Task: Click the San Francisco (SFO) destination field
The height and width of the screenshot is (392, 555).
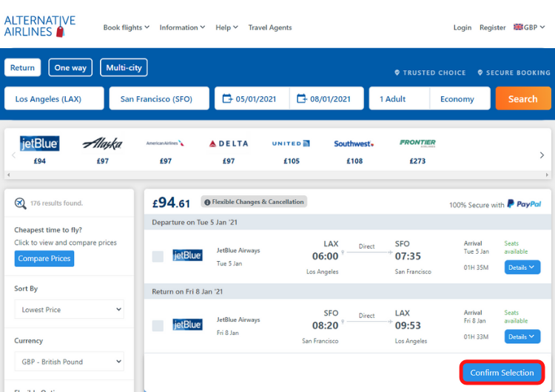Action: (x=159, y=98)
